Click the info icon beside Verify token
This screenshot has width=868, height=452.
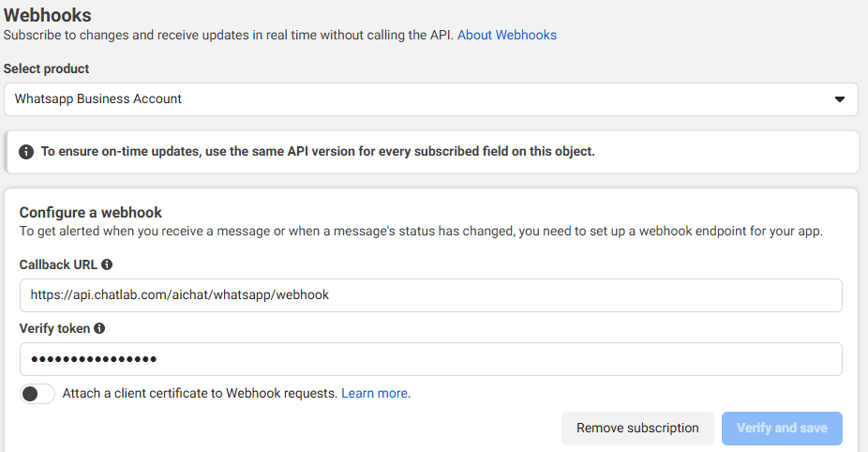point(99,328)
